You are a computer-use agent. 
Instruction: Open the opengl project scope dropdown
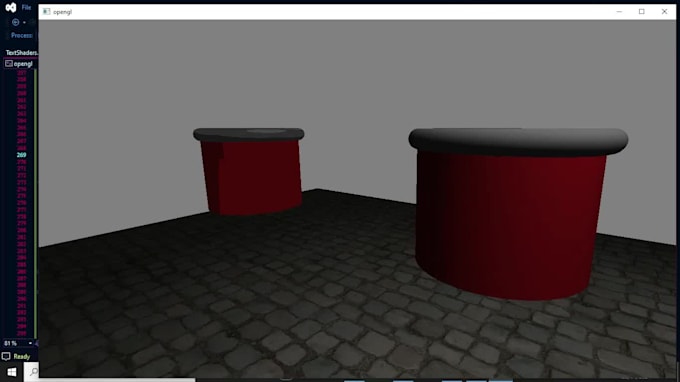[20, 64]
